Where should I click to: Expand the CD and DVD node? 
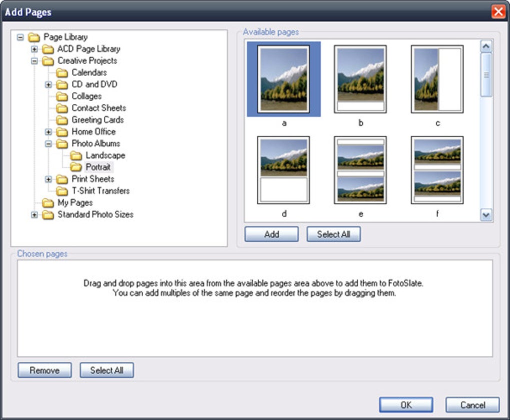(48, 84)
